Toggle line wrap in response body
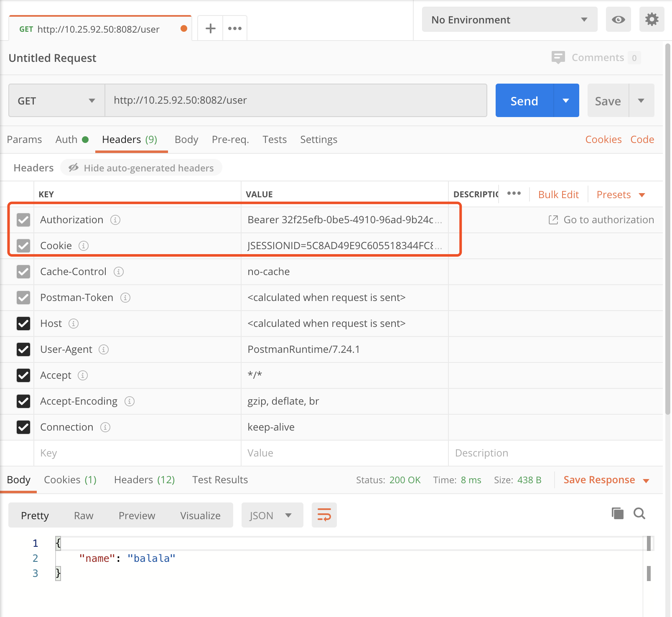The image size is (672, 617). pos(324,515)
